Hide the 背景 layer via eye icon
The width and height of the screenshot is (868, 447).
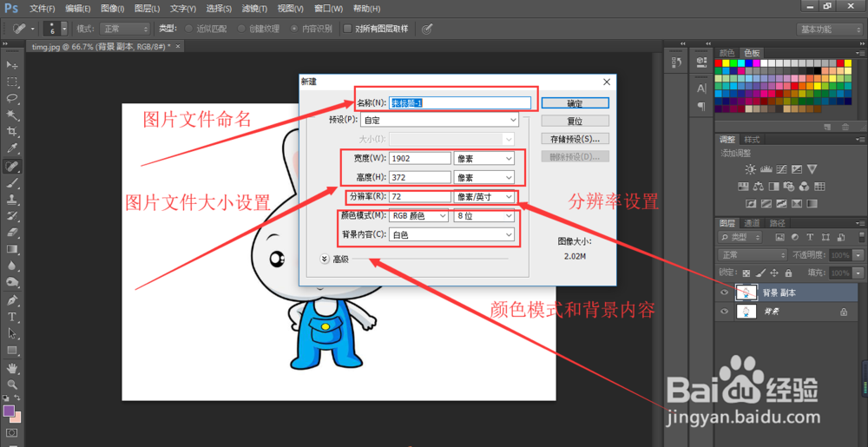click(x=724, y=312)
